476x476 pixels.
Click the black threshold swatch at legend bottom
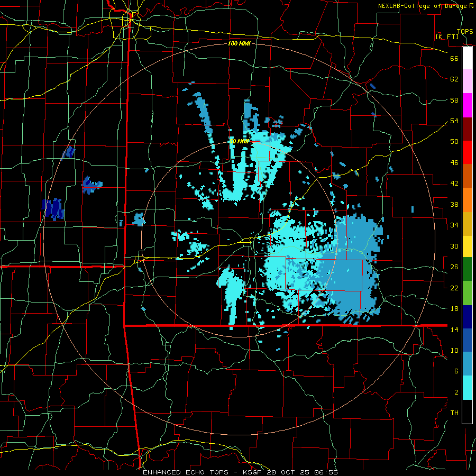(x=467, y=411)
